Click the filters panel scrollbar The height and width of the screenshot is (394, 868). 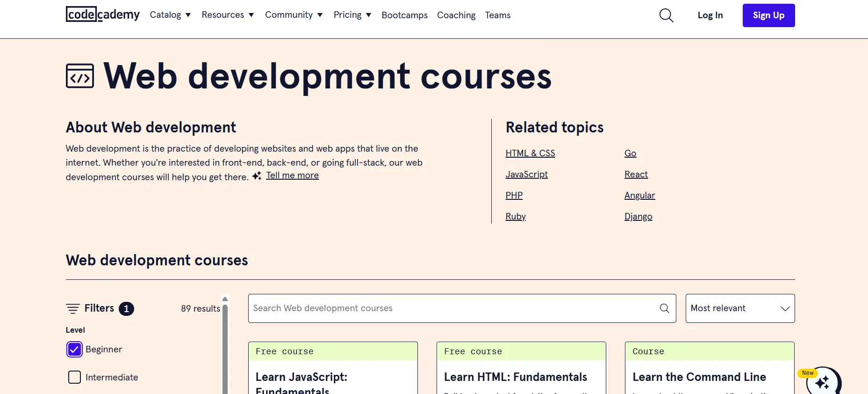click(x=225, y=349)
